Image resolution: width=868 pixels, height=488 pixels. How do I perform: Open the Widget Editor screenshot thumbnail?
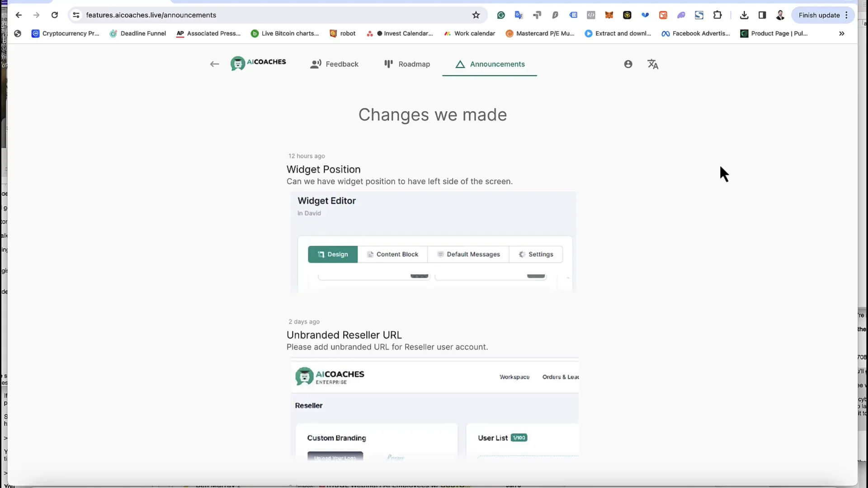[x=433, y=242]
